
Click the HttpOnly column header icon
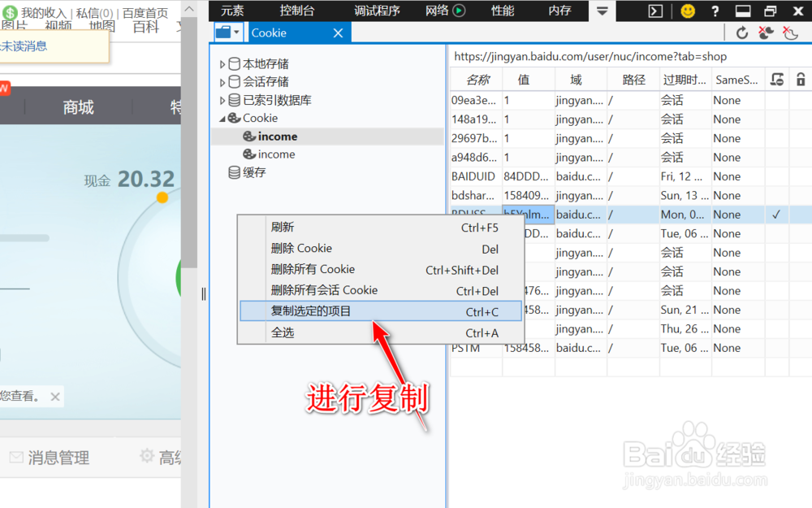point(777,80)
